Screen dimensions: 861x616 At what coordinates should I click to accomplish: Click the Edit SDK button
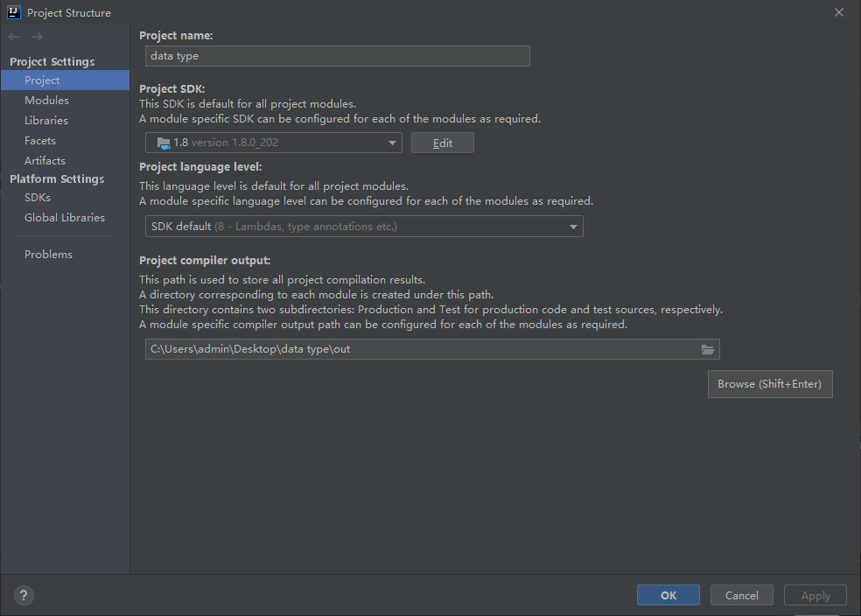(442, 143)
